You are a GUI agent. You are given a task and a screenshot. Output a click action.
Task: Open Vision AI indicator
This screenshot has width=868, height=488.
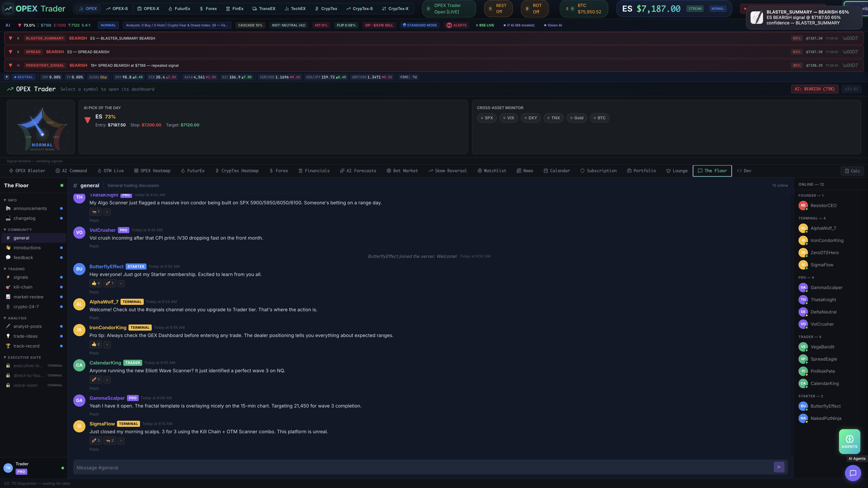click(x=553, y=25)
